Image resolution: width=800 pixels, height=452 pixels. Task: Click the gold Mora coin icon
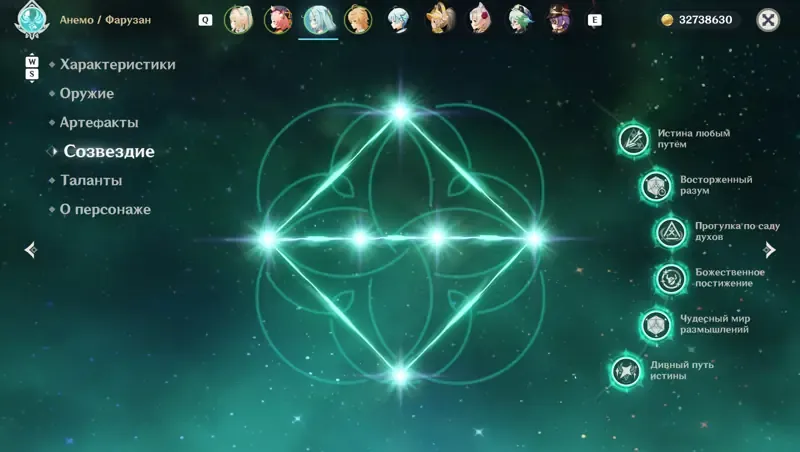coord(667,20)
